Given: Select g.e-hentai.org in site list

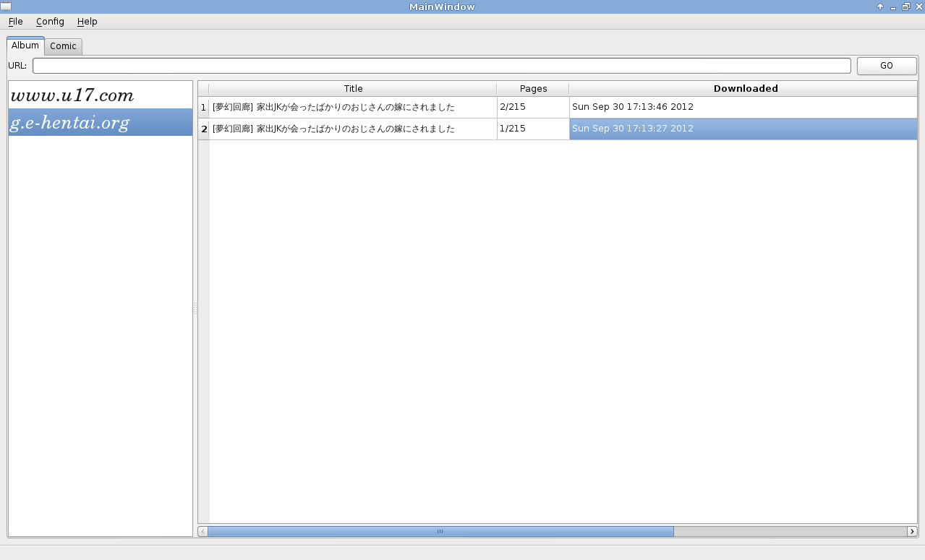Looking at the screenshot, I should tap(101, 122).
